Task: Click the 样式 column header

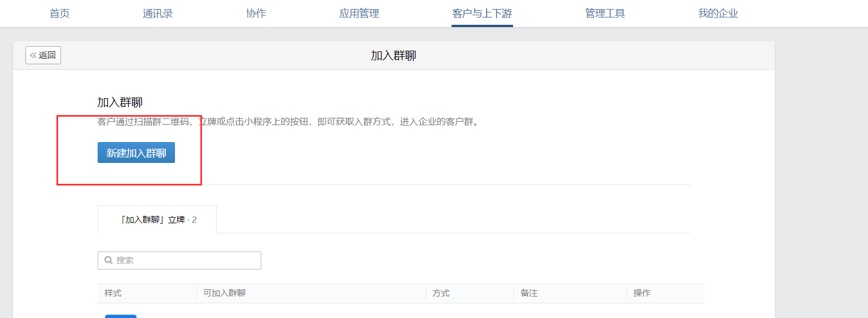Action: tap(113, 293)
